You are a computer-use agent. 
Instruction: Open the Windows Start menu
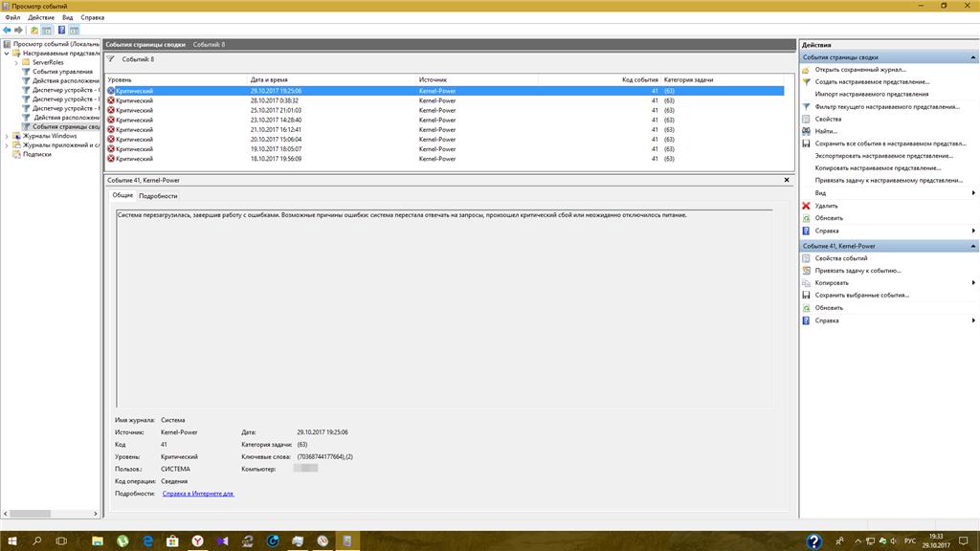[11, 541]
